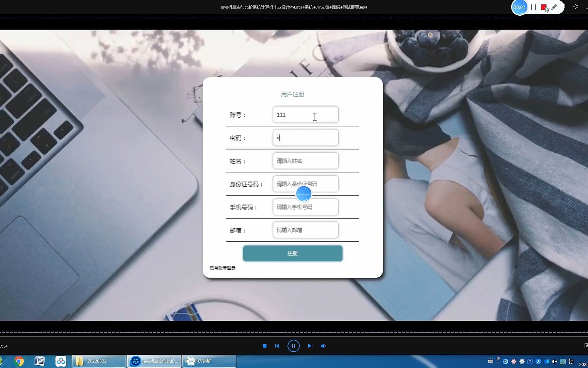This screenshot has height=368, width=588.
Task: Open the network connection tray icon
Action: click(571, 362)
